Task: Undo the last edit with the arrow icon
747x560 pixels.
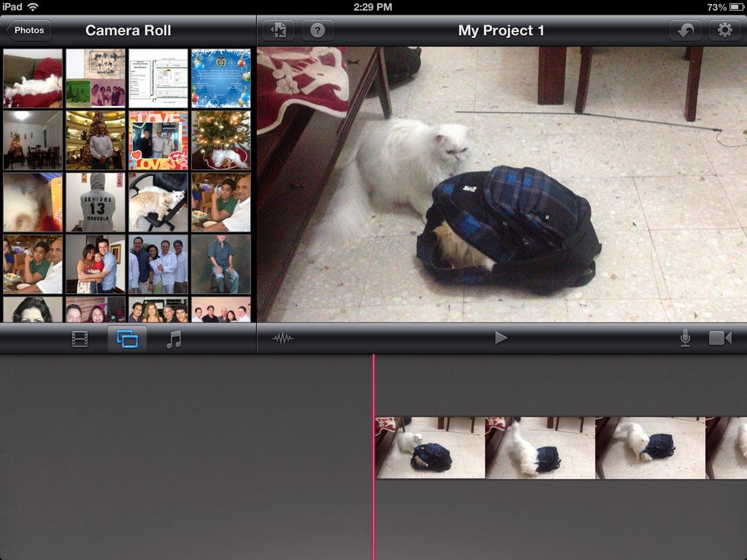Action: (x=687, y=30)
